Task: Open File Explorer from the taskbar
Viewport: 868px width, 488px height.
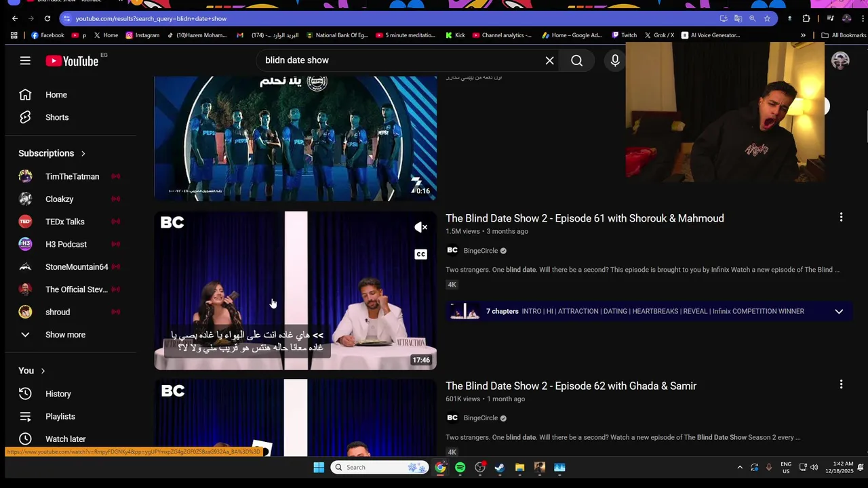Action: point(519,467)
